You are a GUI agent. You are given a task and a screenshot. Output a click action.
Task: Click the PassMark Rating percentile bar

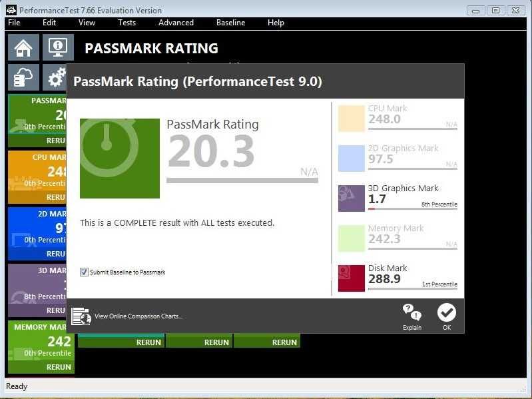242,181
